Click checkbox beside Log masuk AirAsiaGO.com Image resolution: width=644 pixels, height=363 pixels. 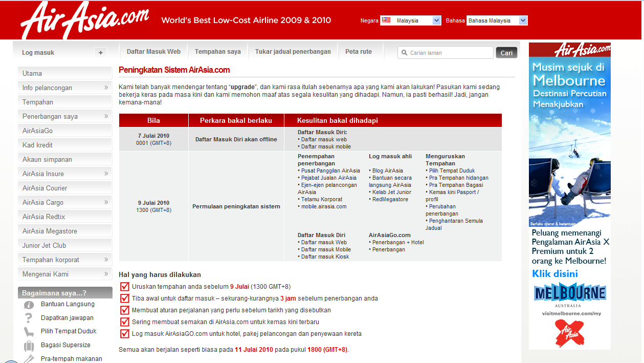(x=124, y=333)
